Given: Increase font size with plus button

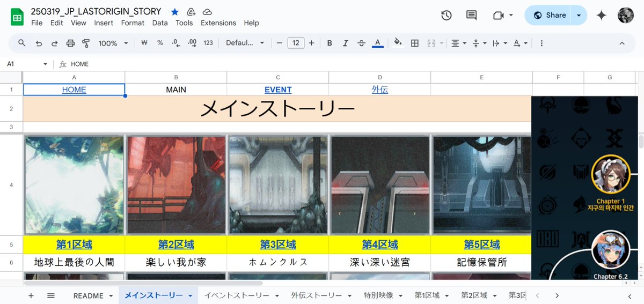Looking at the screenshot, I should [x=311, y=43].
